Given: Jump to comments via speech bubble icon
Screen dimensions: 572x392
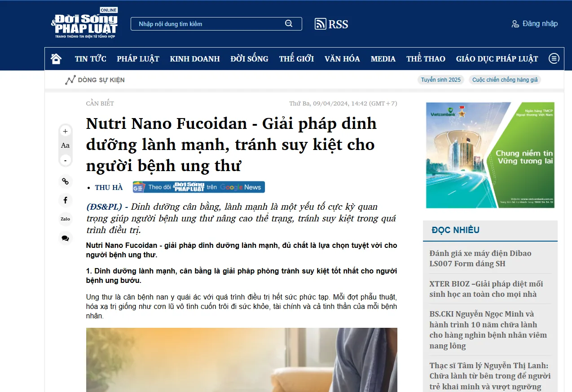Looking at the screenshot, I should tap(65, 238).
